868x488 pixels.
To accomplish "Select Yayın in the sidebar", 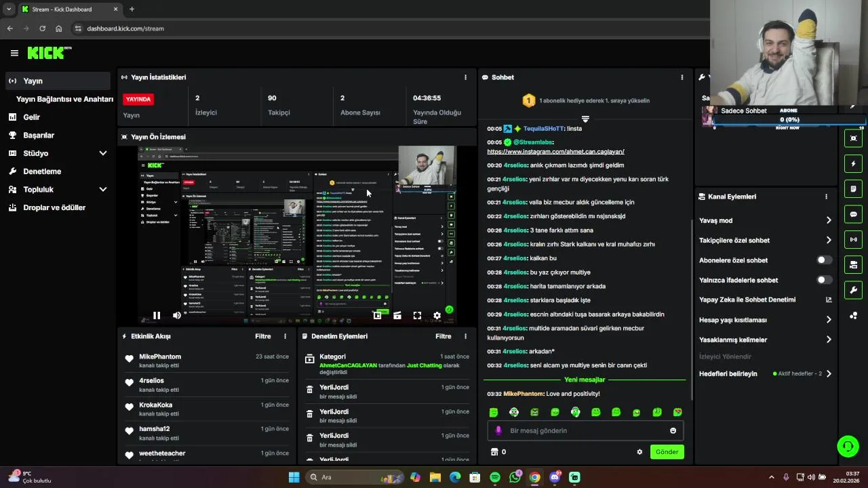I will click(57, 81).
